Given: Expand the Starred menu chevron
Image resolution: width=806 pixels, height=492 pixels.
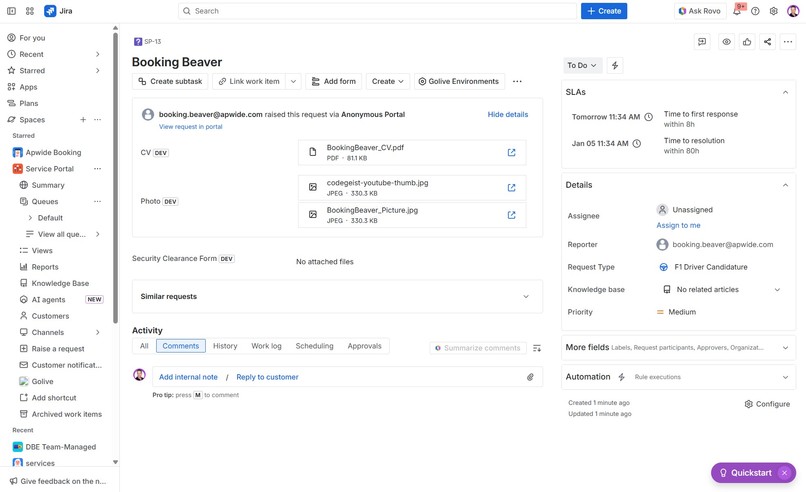Looking at the screenshot, I should coord(98,70).
